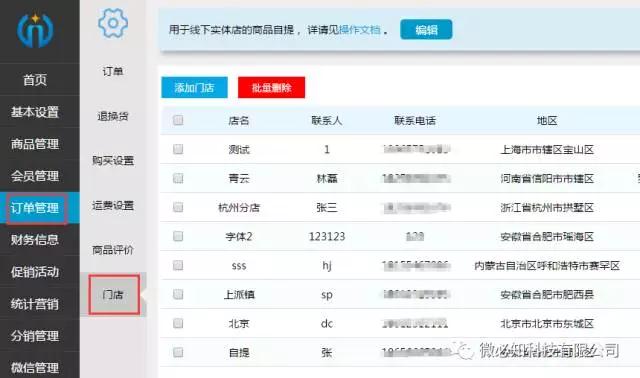Go to 统计营销 section

(35, 304)
